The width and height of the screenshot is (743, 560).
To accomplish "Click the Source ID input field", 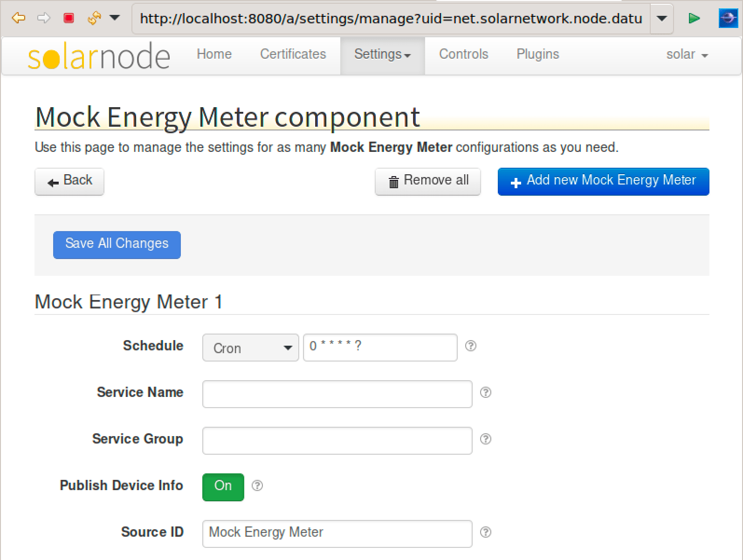I will [337, 534].
